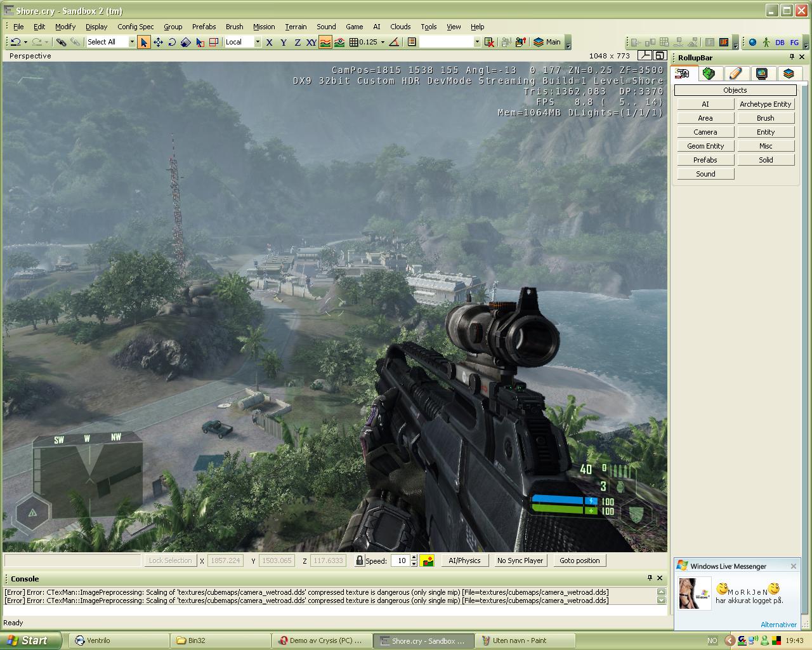
Task: Expand toolbar options arrow after Main
Action: 568,43
